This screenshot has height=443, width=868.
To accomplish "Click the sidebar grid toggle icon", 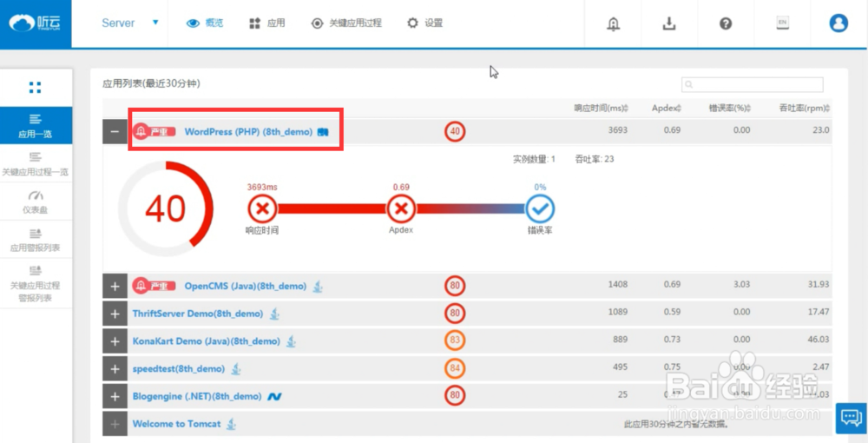I will click(x=36, y=88).
